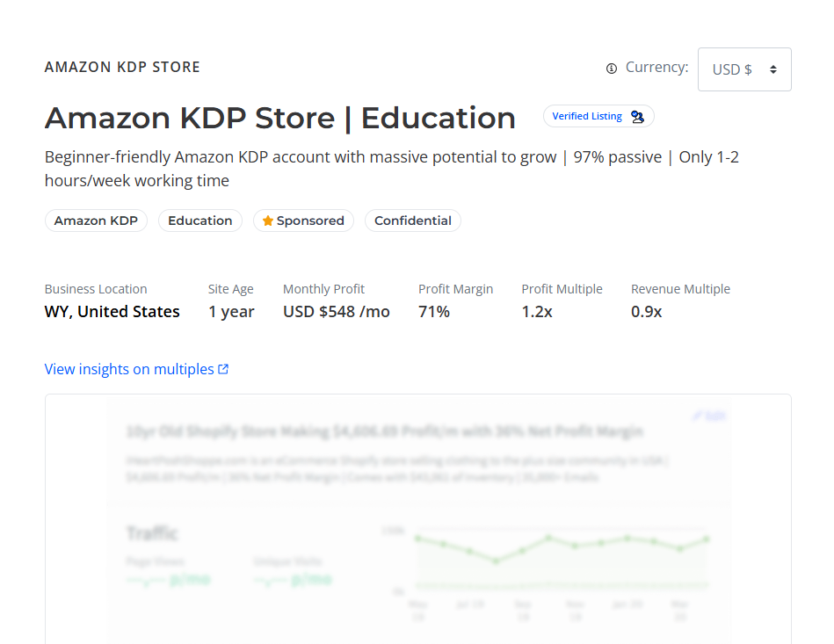Click the Currency: label
The image size is (834, 644).
(656, 68)
